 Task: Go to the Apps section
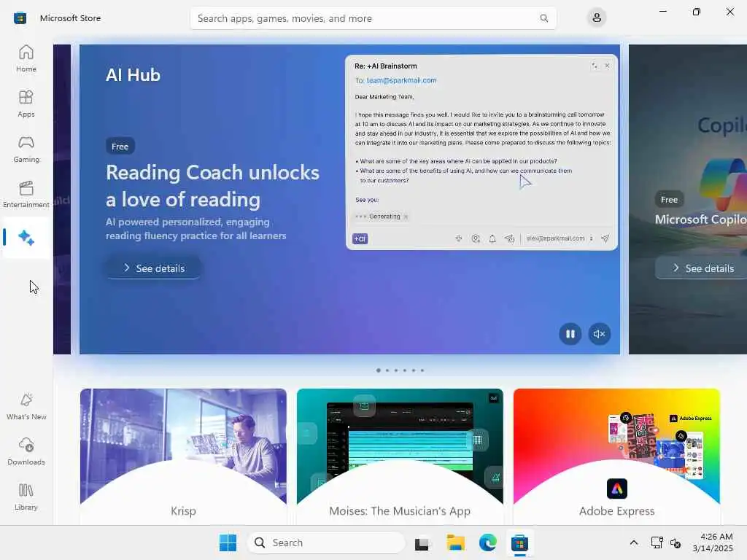pos(26,104)
